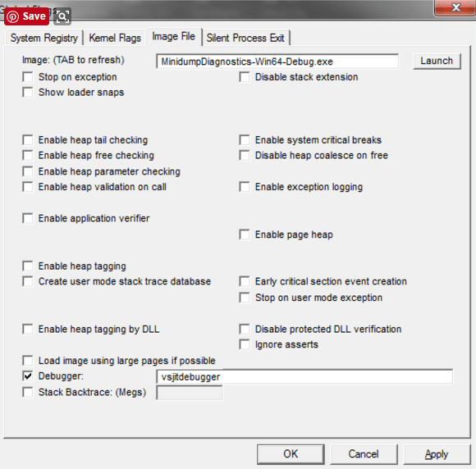Check Early critical section event creation

[245, 281]
